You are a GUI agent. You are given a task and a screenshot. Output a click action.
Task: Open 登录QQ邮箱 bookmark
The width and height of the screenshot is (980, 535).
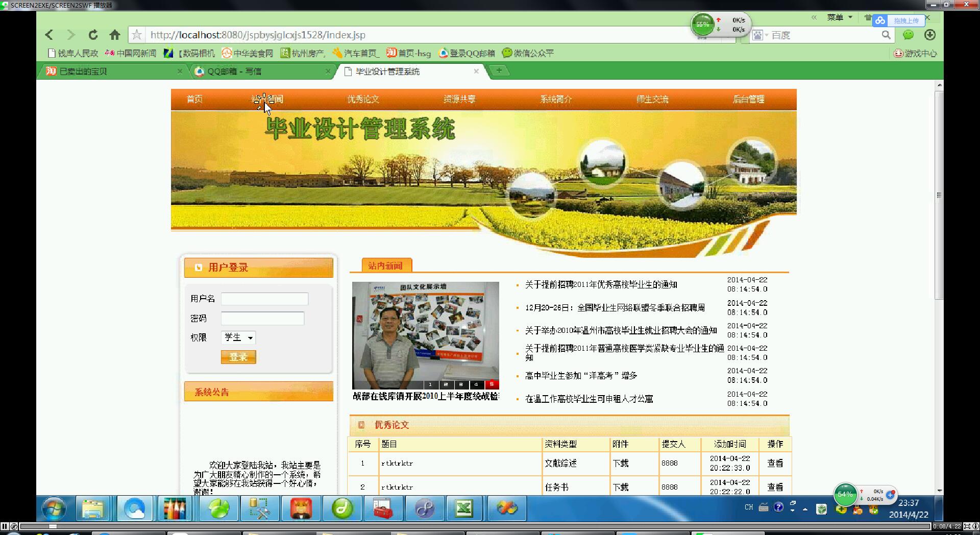click(467, 53)
